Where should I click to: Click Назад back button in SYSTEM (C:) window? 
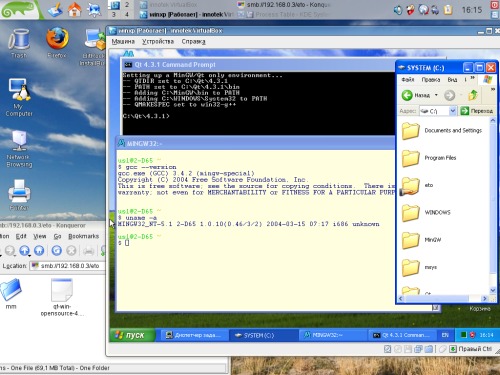(416, 95)
